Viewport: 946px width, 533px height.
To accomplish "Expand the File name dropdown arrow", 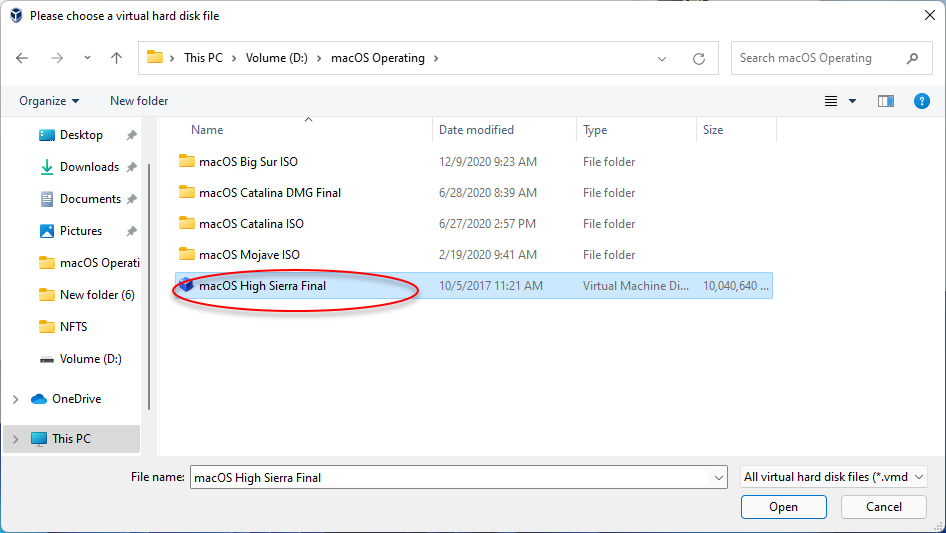I will coord(719,477).
